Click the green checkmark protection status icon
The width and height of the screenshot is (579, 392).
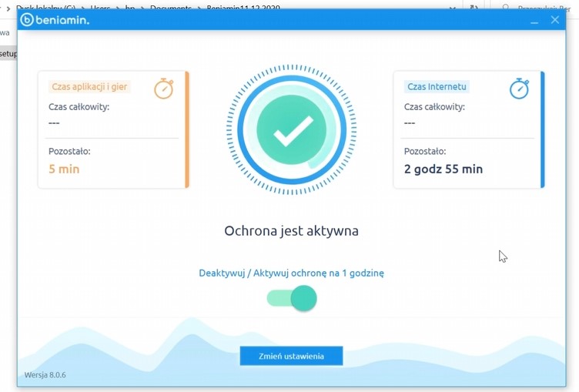tap(292, 129)
